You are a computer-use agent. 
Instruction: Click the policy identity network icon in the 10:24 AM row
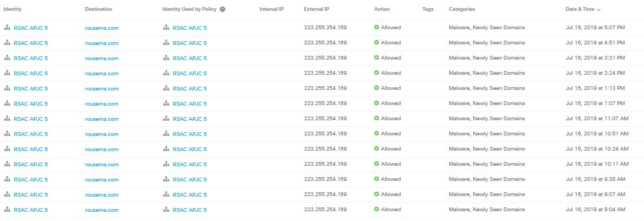tap(166, 148)
